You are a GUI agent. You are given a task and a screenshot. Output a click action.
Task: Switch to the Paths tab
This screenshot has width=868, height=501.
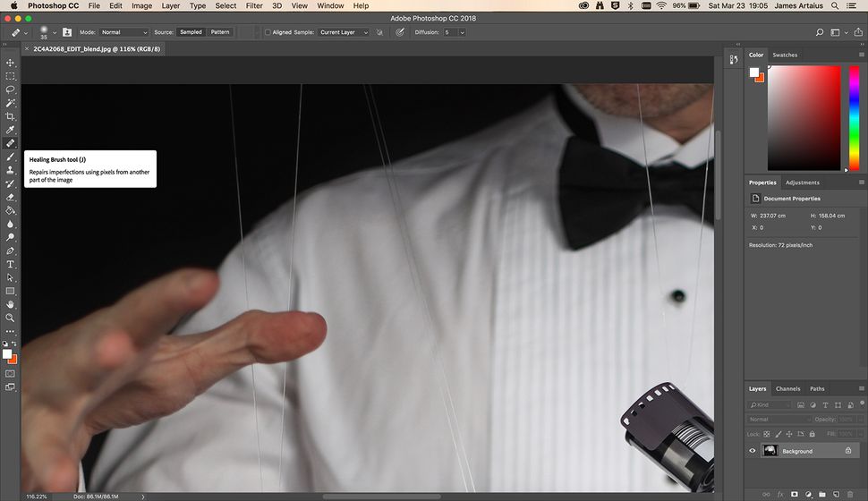tap(817, 388)
